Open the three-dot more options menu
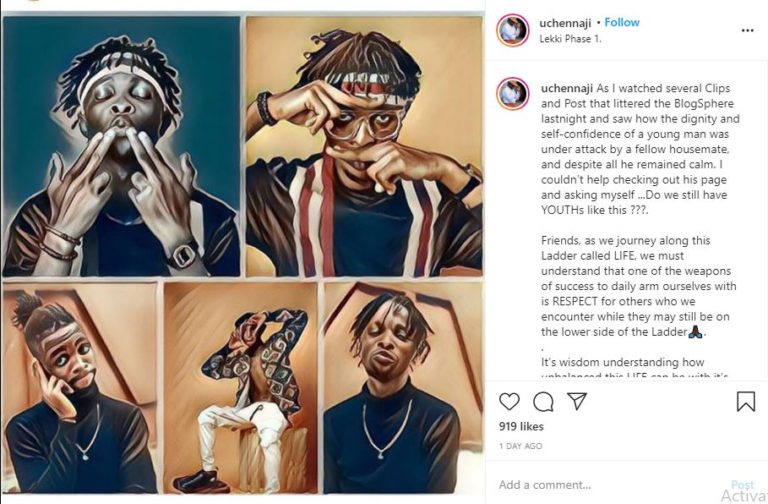The height and width of the screenshot is (504, 768). 747,30
